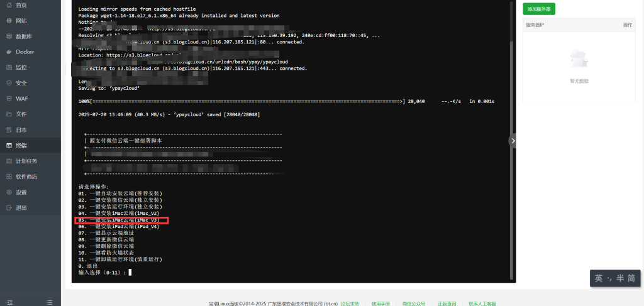
Task: Click terminal line 08. 一键更新微信云端
Action: [x=106, y=239]
